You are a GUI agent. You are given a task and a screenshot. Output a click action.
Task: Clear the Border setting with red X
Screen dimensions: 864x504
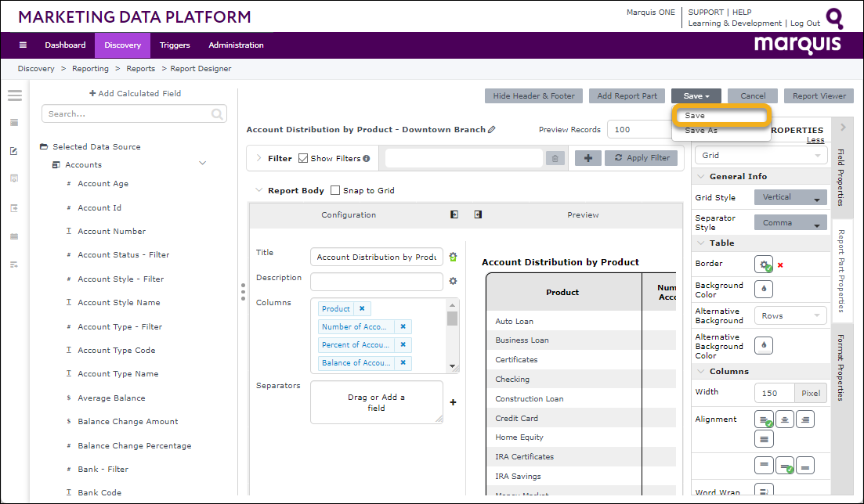(x=780, y=265)
